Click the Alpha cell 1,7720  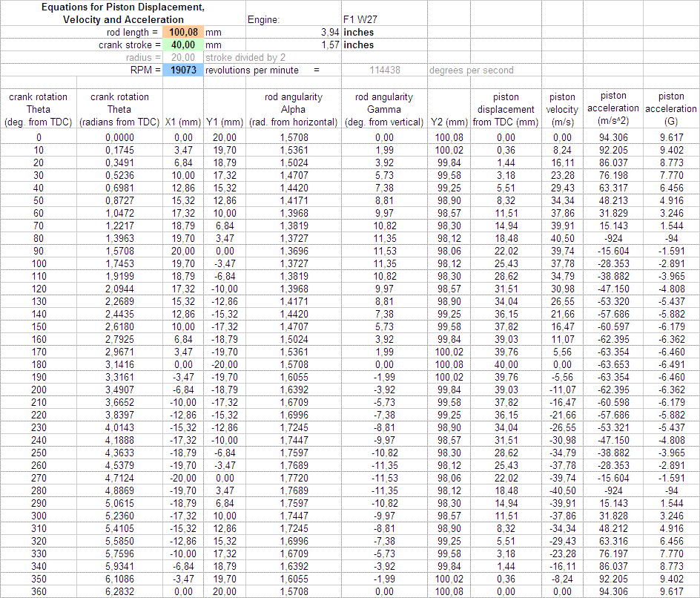click(x=294, y=478)
